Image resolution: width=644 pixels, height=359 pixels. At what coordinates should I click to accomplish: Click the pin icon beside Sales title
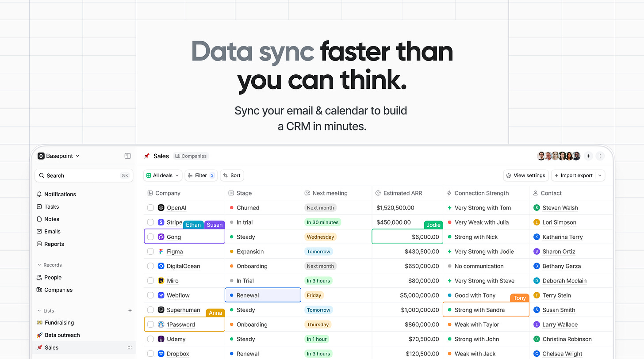click(x=147, y=156)
